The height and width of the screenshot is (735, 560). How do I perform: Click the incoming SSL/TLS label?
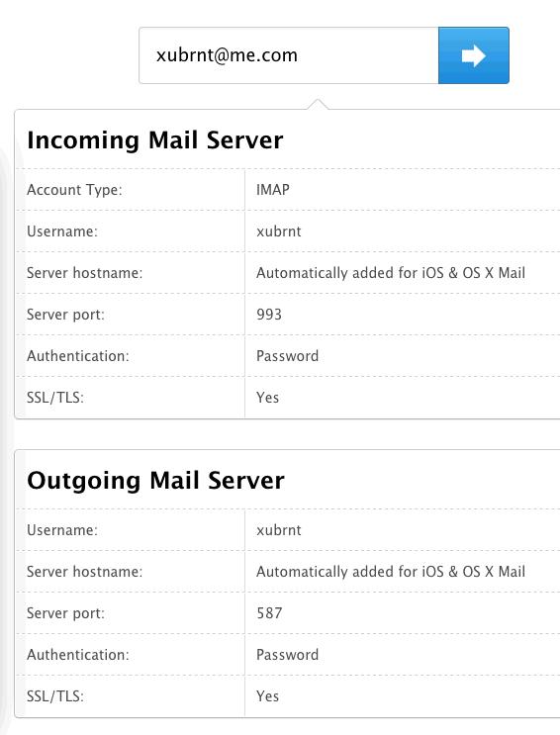click(54, 398)
